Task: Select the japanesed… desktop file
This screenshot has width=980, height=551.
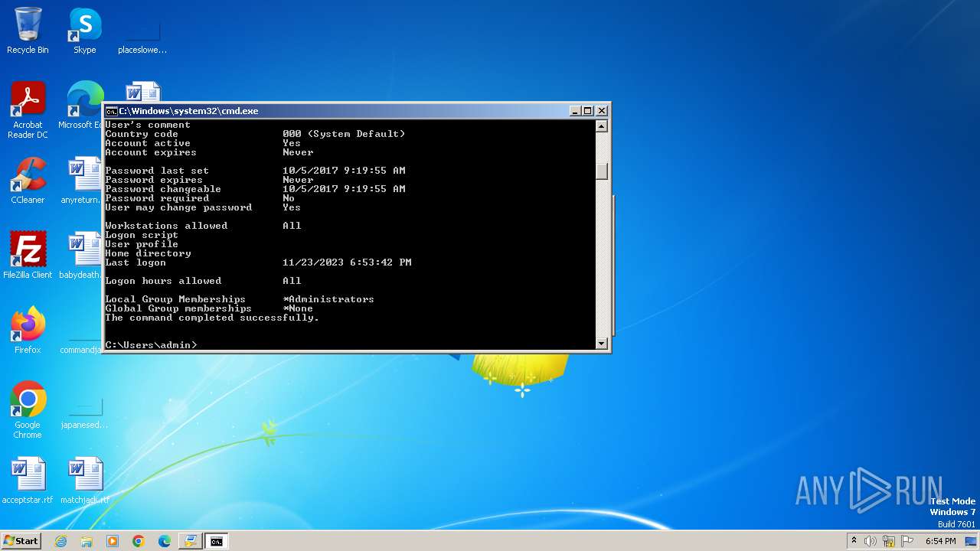Action: [x=84, y=413]
